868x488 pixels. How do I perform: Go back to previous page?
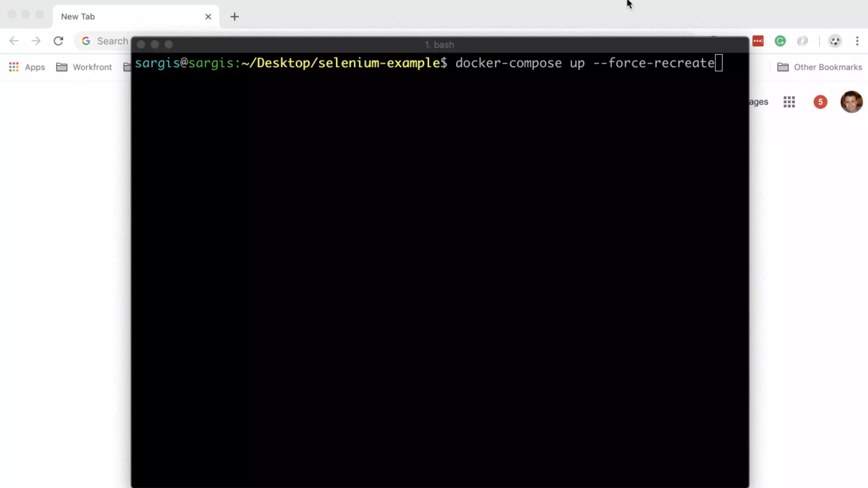(x=14, y=41)
